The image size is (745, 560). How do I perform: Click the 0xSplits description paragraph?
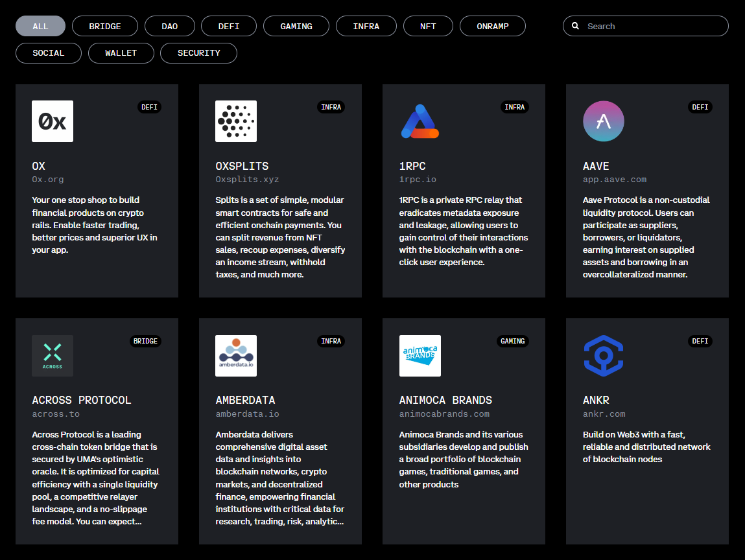click(x=280, y=237)
